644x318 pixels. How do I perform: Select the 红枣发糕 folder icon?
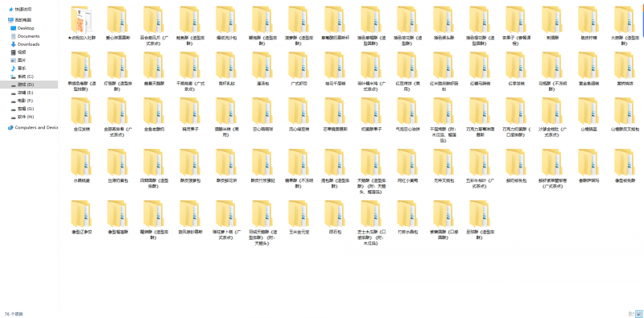coord(515,65)
